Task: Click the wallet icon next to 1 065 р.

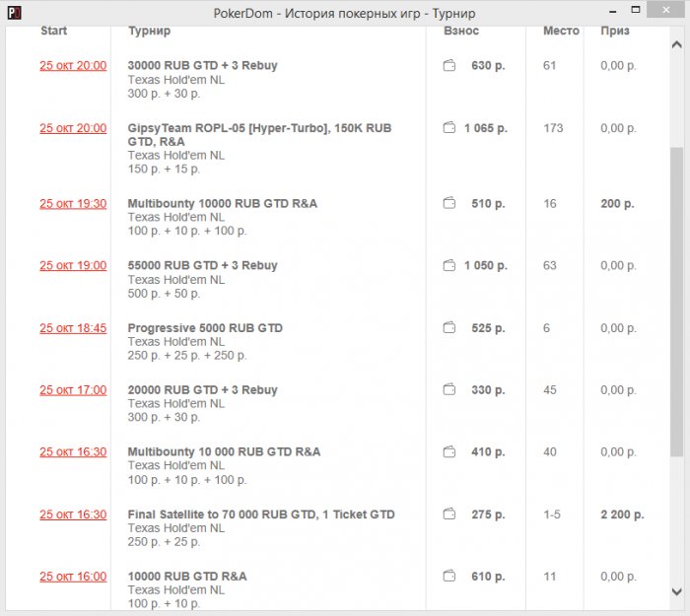Action: click(449, 128)
